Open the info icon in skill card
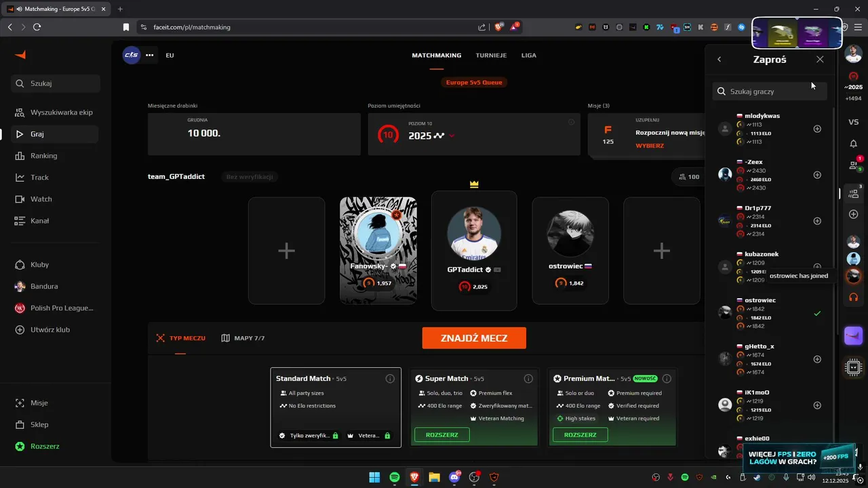 pyautogui.click(x=571, y=122)
